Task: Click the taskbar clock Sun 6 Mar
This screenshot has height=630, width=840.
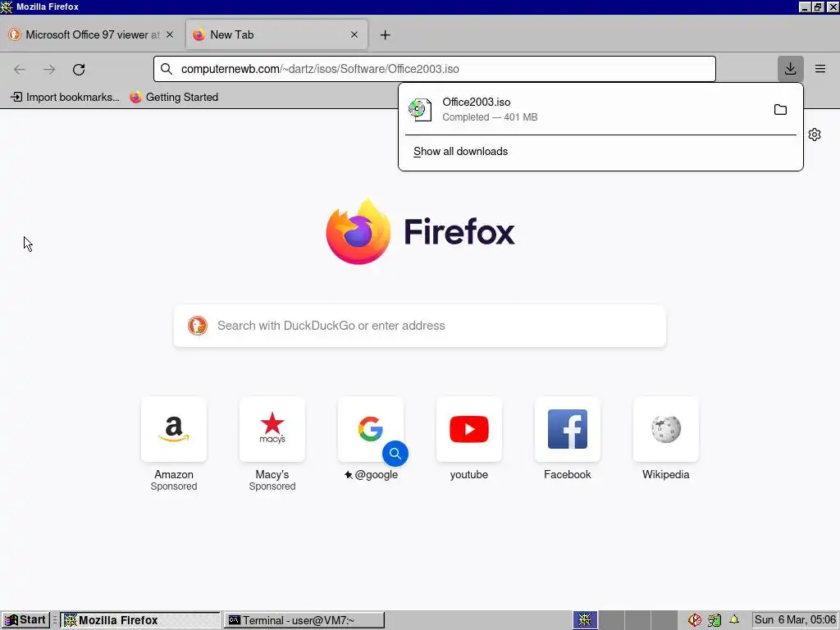Action: point(795,620)
